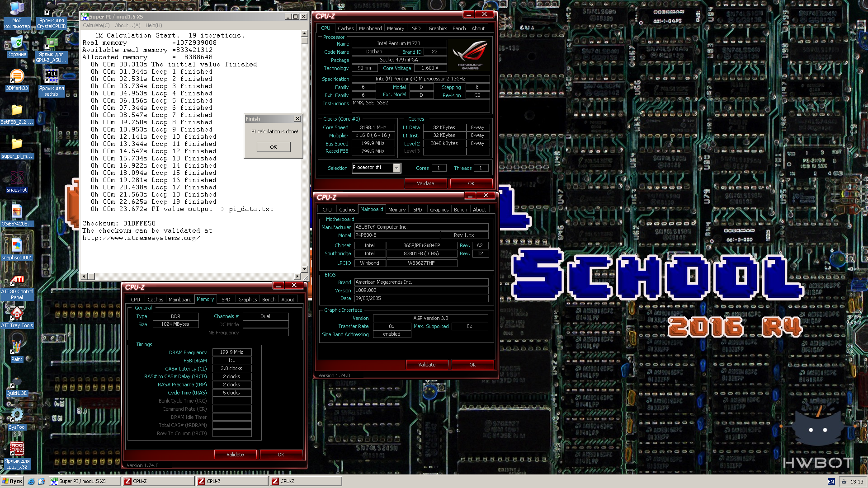Select Caches tab in top CPU-Z window

point(345,28)
